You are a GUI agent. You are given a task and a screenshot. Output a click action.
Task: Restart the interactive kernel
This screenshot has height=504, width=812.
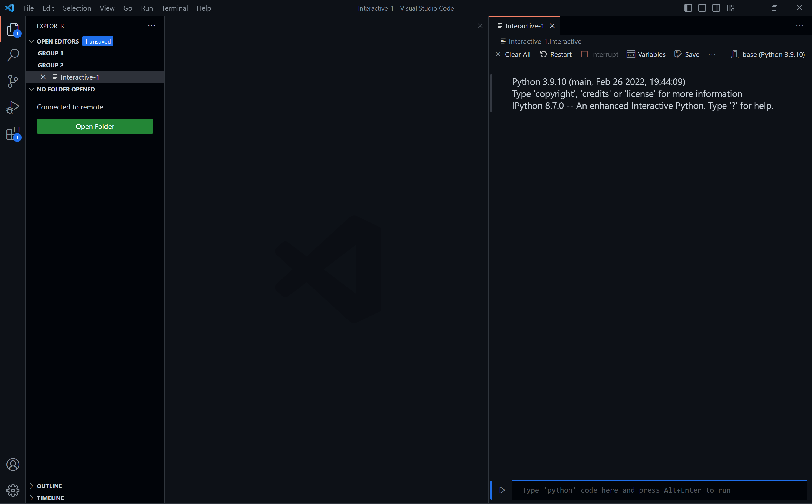point(555,54)
